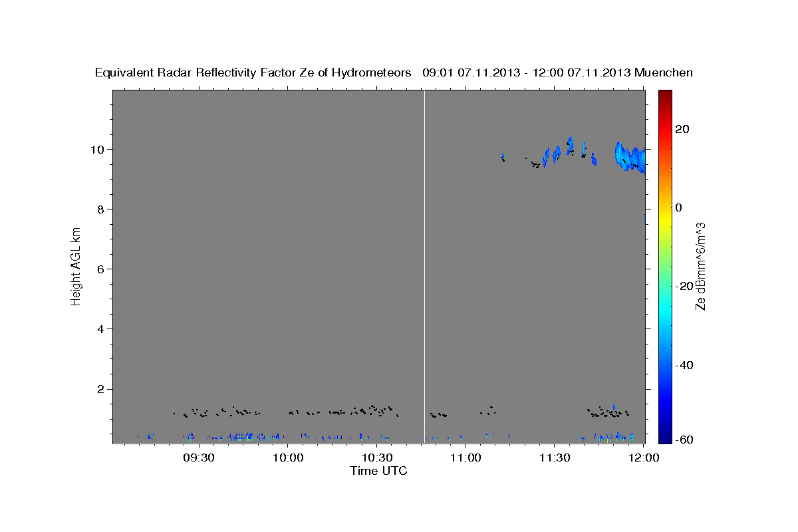Click the colorbar label '-40'
The height and width of the screenshot is (532, 798).
tap(684, 365)
